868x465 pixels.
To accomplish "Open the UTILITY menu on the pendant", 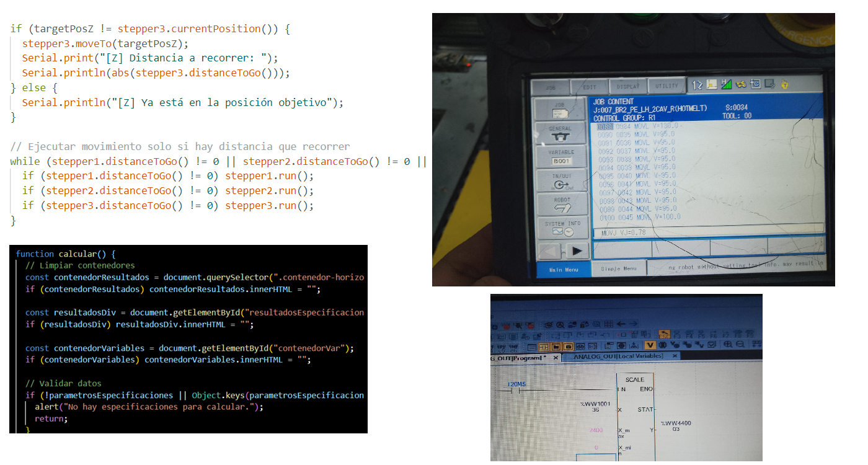I will coord(667,86).
